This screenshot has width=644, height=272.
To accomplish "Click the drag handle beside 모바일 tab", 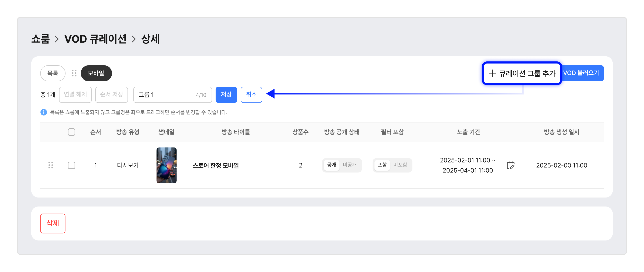I will coord(74,73).
